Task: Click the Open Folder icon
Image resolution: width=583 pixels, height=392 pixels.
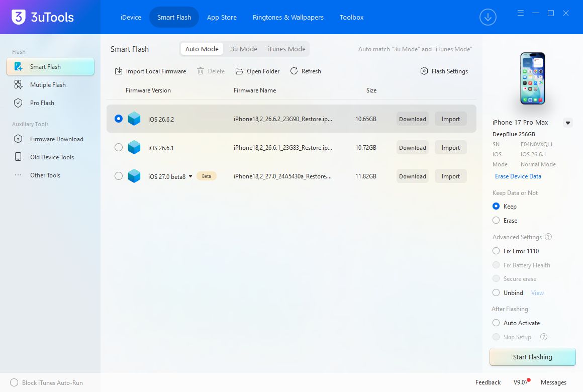Action: point(239,71)
